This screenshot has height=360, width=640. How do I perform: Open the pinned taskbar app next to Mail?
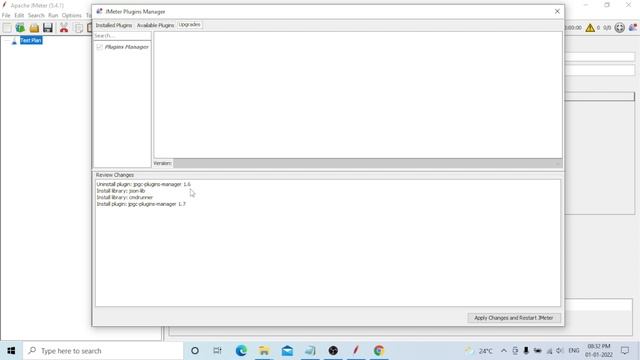click(310, 351)
